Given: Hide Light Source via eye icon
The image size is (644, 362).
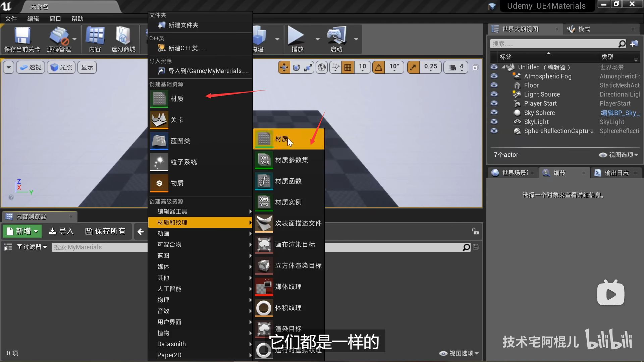Looking at the screenshot, I should pyautogui.click(x=494, y=94).
